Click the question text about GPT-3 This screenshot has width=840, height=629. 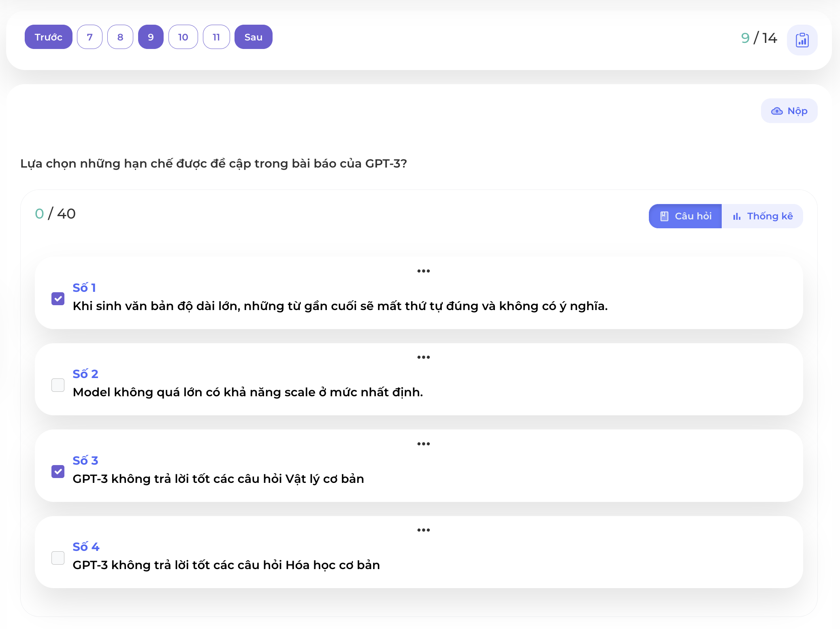[213, 164]
